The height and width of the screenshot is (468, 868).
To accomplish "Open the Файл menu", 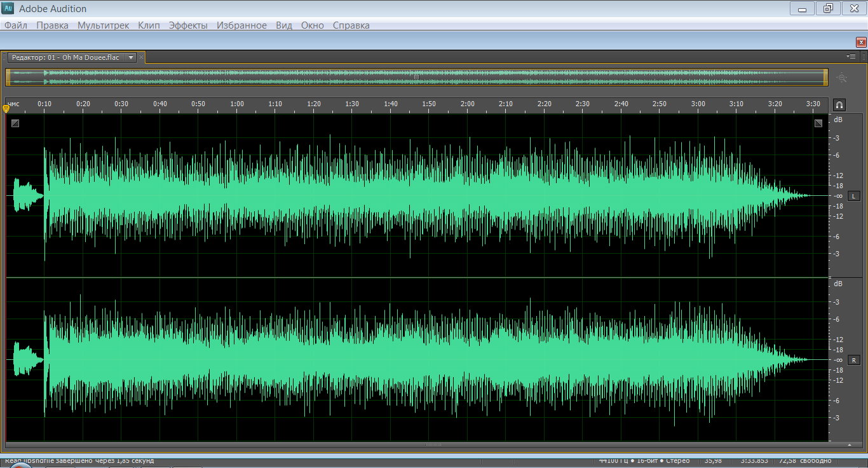I will [x=16, y=25].
